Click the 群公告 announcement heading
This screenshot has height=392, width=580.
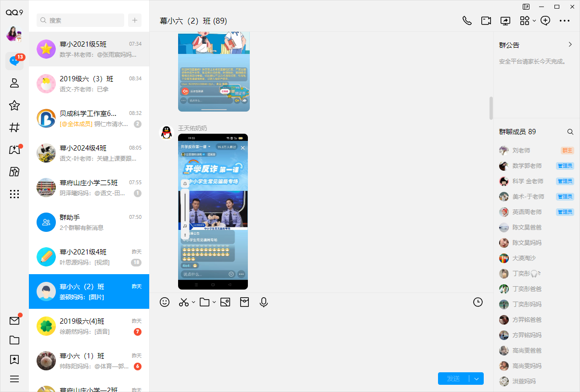(509, 45)
